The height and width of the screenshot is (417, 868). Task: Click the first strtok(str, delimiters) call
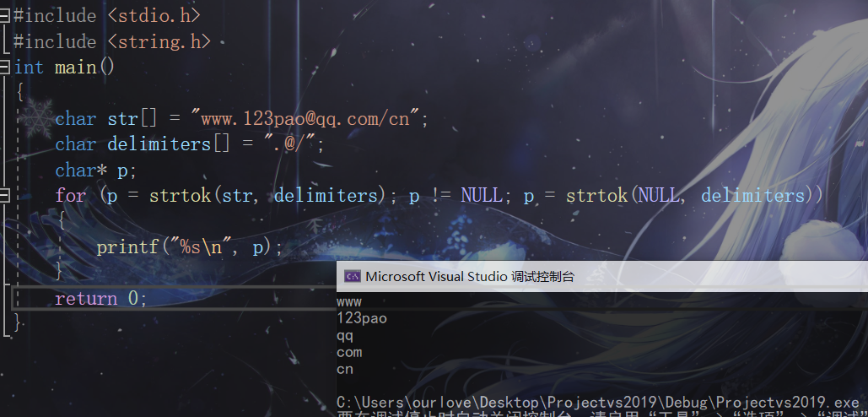267,196
